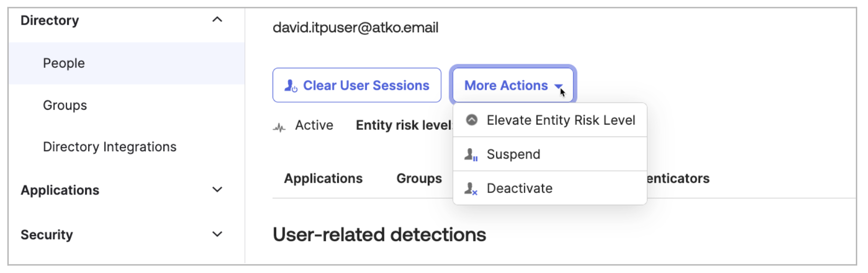Toggle the More Actions dropdown arrow
Screen dimensions: 868x273
(558, 86)
